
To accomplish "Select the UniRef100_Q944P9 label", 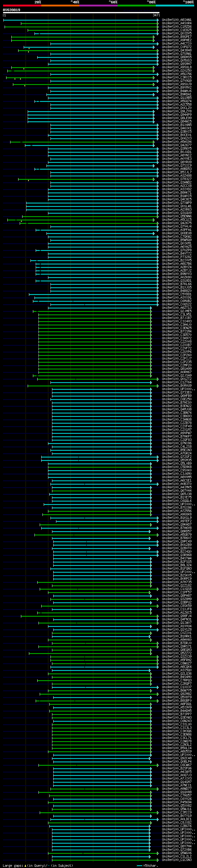I will click(177, 115).
